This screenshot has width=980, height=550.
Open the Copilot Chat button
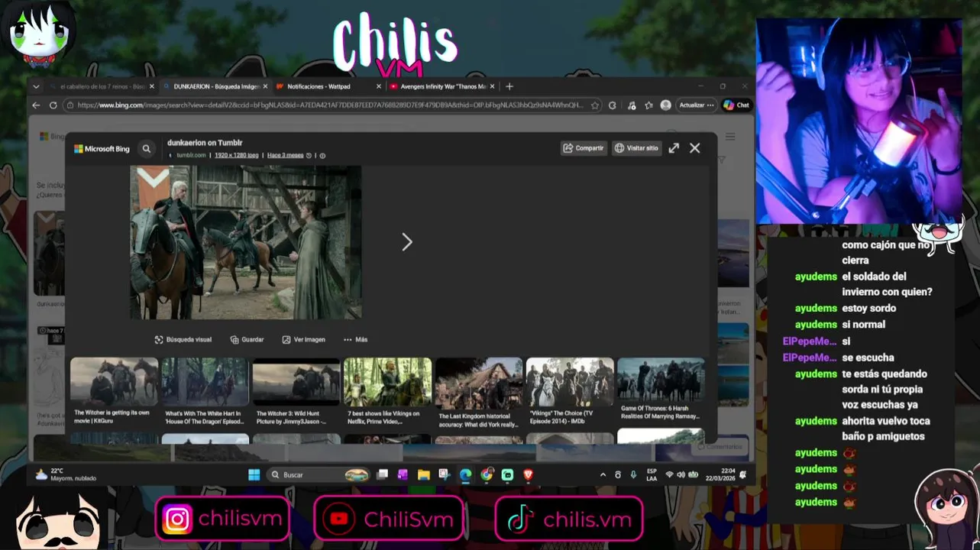(736, 105)
